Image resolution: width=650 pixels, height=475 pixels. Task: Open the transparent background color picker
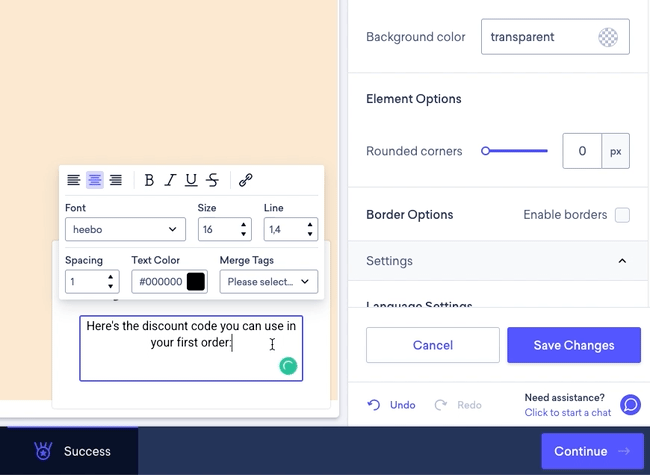pos(608,37)
